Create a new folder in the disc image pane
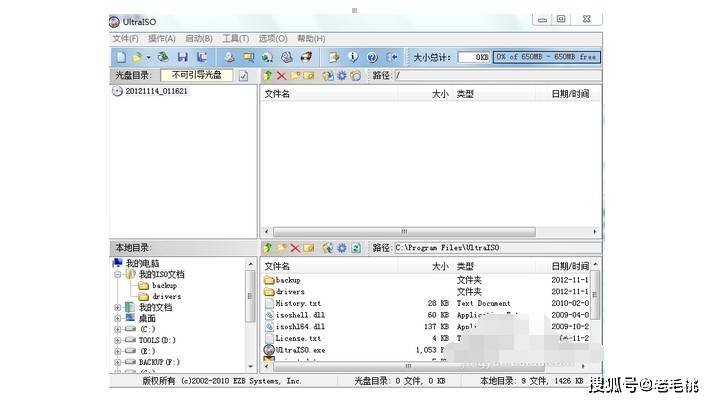Viewport: 713px width, 402px height. [x=295, y=75]
